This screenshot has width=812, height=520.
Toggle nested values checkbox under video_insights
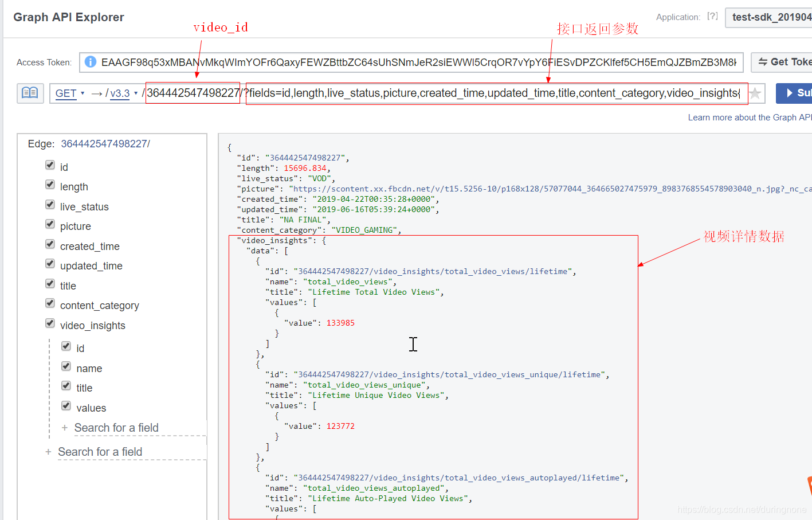(66, 406)
